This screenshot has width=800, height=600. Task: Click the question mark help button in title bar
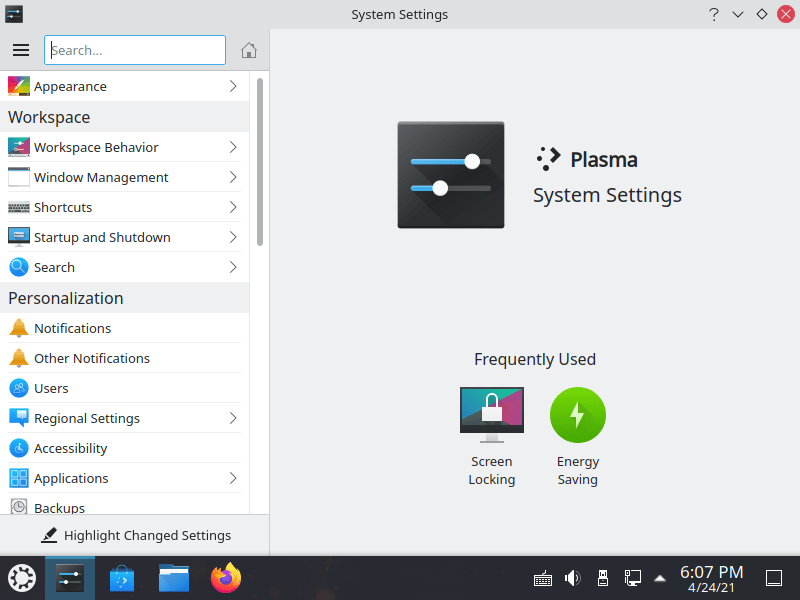tap(714, 14)
